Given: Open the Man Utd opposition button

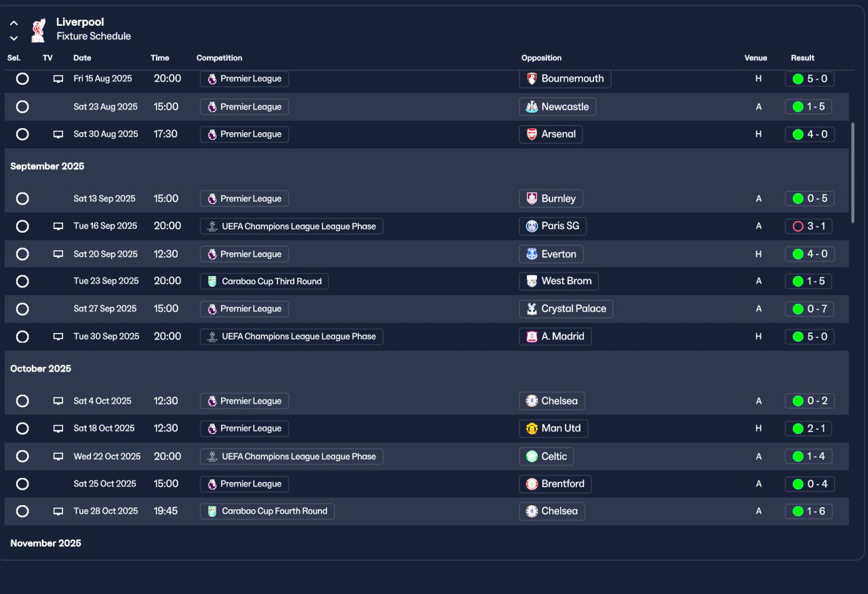Looking at the screenshot, I should [553, 429].
